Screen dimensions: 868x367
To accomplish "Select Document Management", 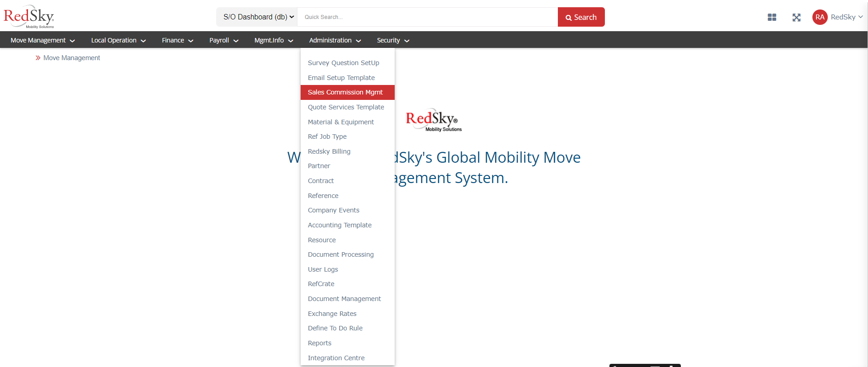I will 348,299.
